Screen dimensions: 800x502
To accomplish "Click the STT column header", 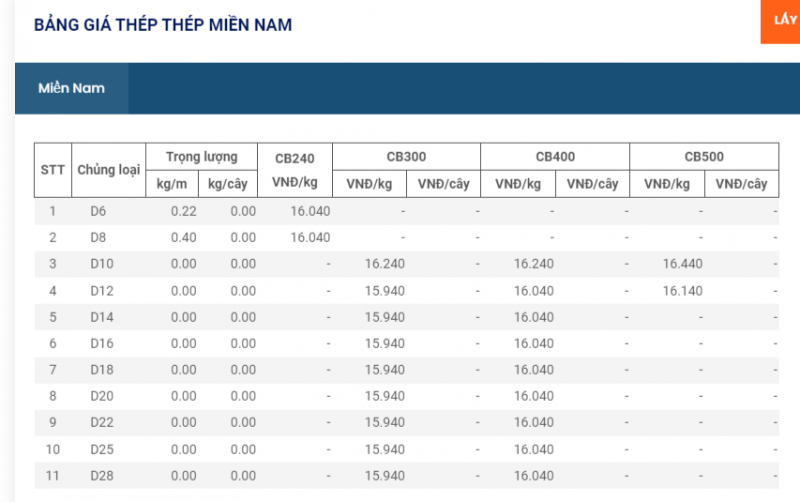I will pos(53,170).
